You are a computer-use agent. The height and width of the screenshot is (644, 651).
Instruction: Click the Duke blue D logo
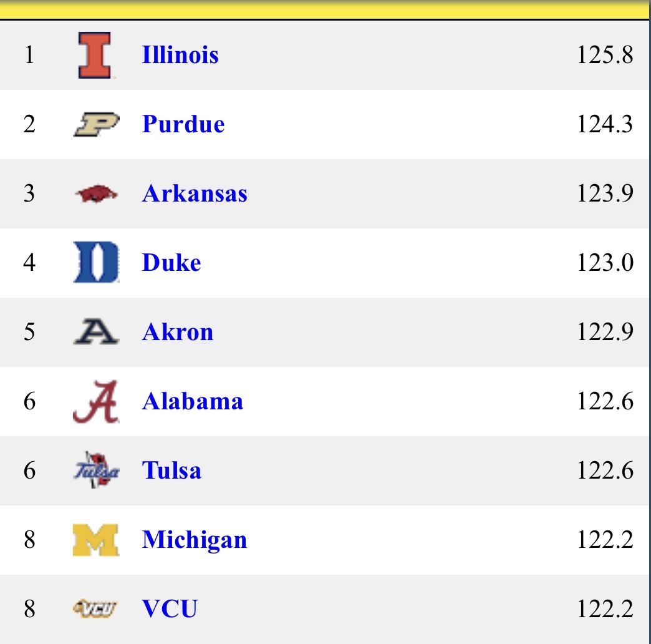coord(95,263)
